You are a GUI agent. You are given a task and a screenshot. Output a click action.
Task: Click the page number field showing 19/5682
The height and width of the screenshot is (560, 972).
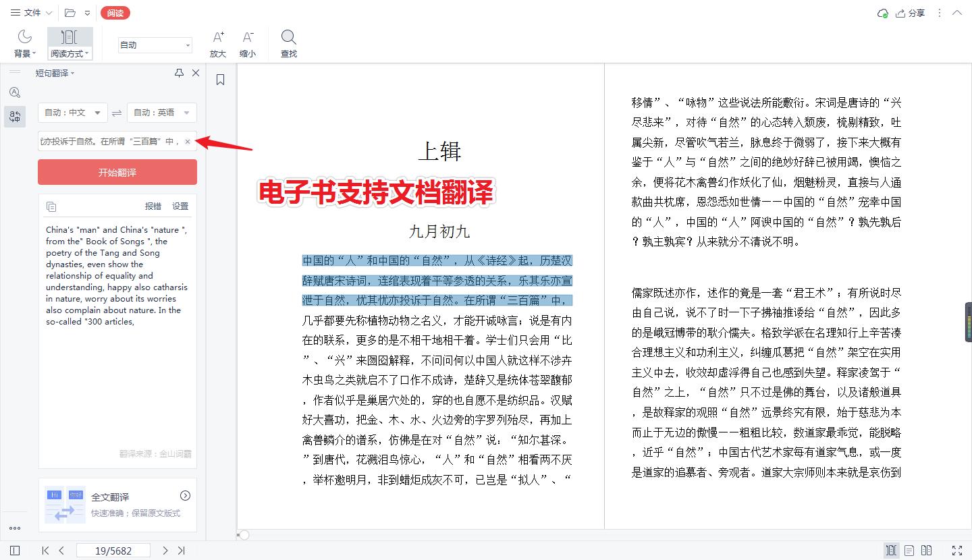pos(113,551)
